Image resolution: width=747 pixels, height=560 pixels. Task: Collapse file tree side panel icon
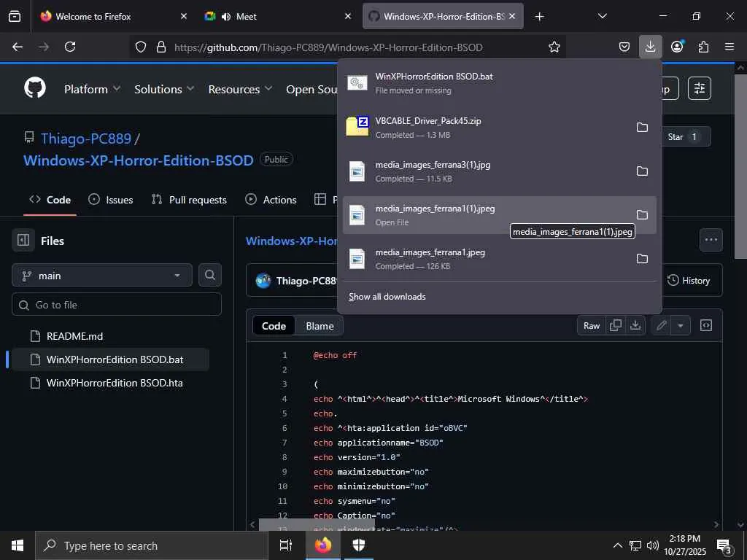pyautogui.click(x=23, y=240)
